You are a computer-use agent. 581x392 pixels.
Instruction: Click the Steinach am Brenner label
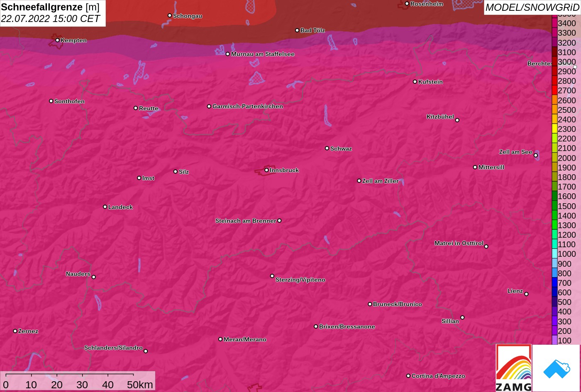pos(246,221)
